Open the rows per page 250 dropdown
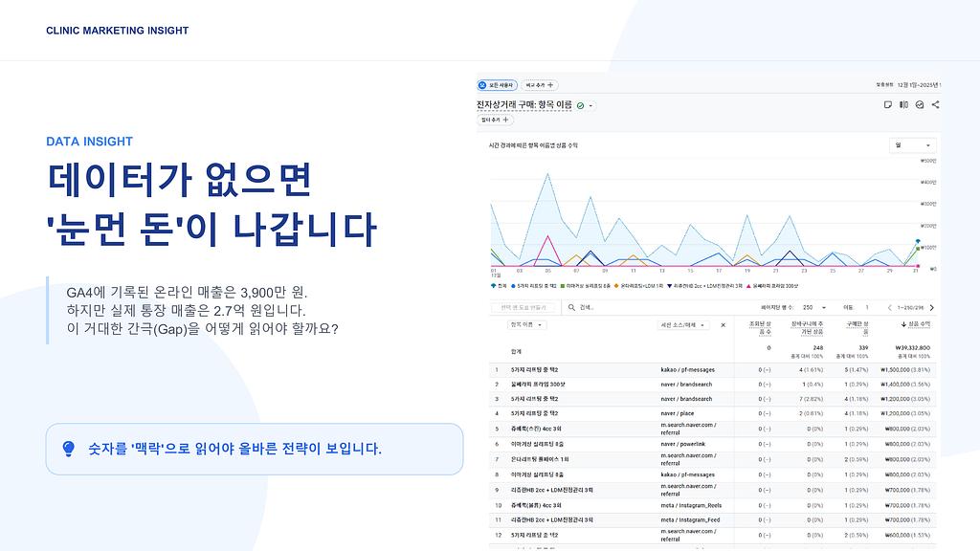980x551 pixels. [x=813, y=308]
